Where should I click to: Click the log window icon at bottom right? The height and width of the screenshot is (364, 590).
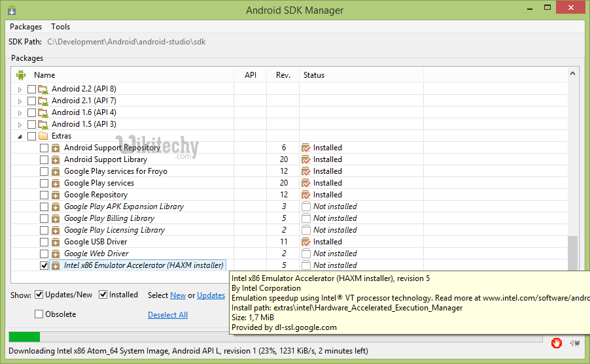(575, 342)
